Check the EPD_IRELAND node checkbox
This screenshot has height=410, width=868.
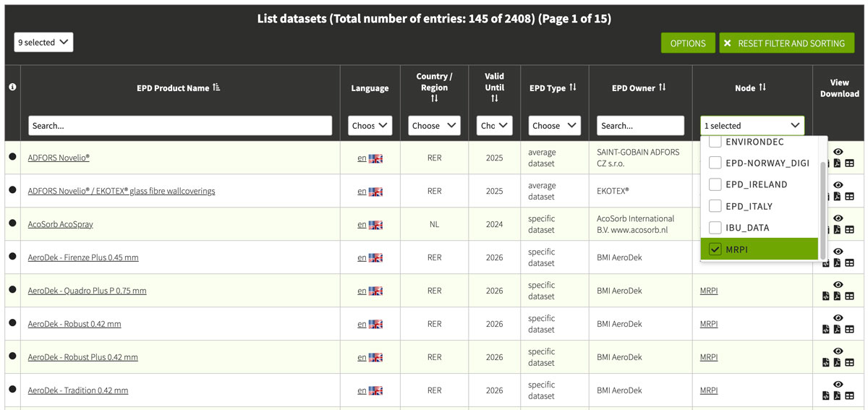(715, 184)
